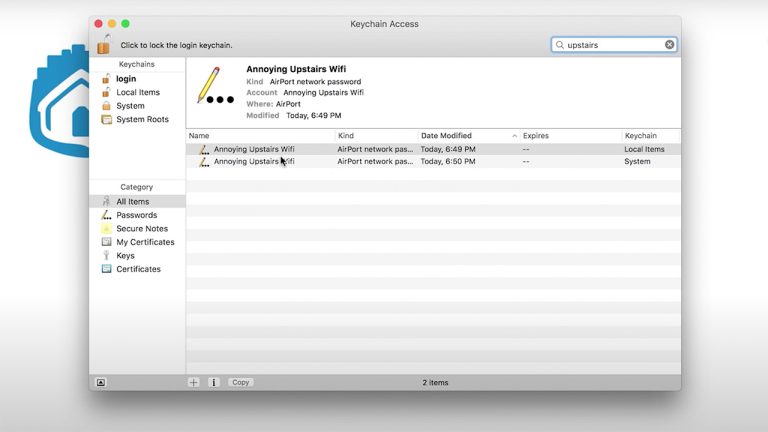This screenshot has width=768, height=432.
Task: Click the lock icon for login keychain
Action: [x=104, y=45]
